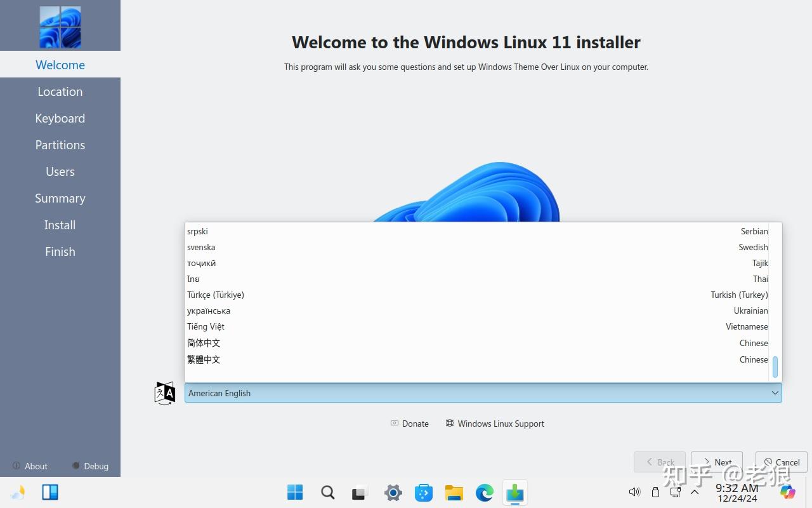812x508 pixels.
Task: Open the Start menu via the Windows logo
Action: point(294,492)
